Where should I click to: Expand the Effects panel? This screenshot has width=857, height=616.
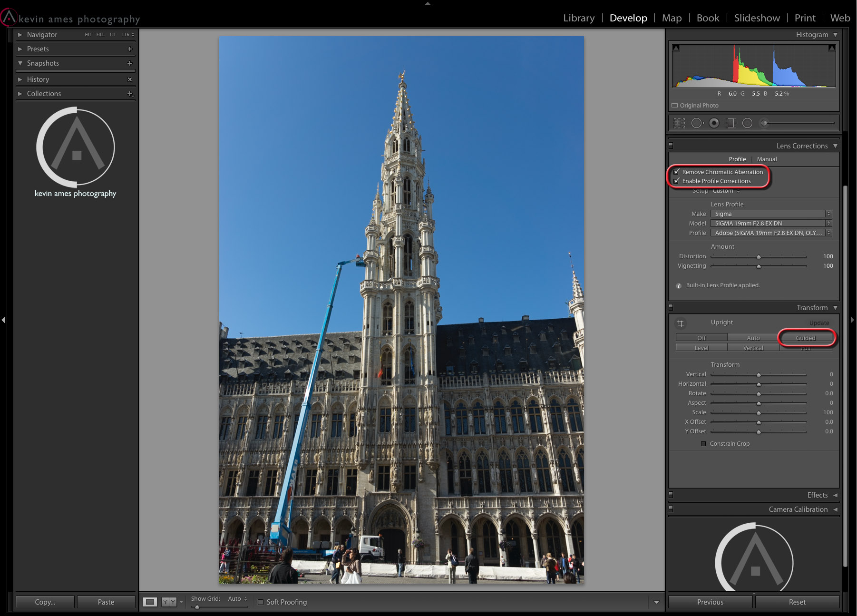(x=817, y=495)
